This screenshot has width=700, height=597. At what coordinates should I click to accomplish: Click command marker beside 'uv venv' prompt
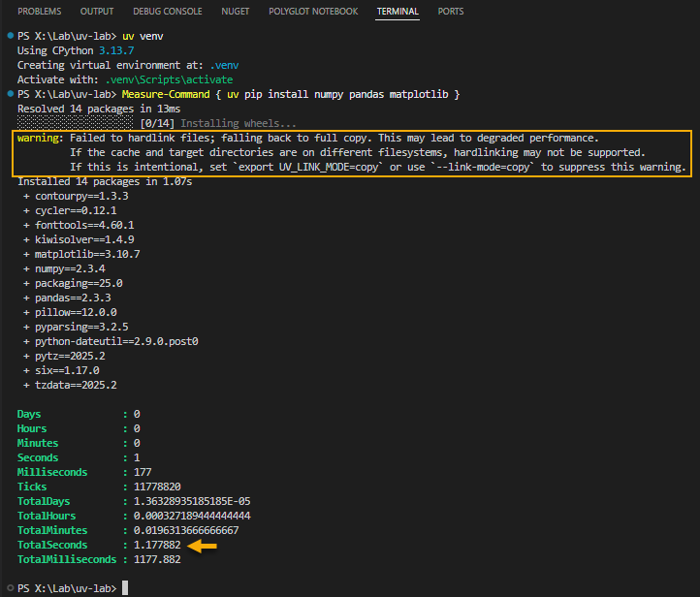click(x=9, y=36)
